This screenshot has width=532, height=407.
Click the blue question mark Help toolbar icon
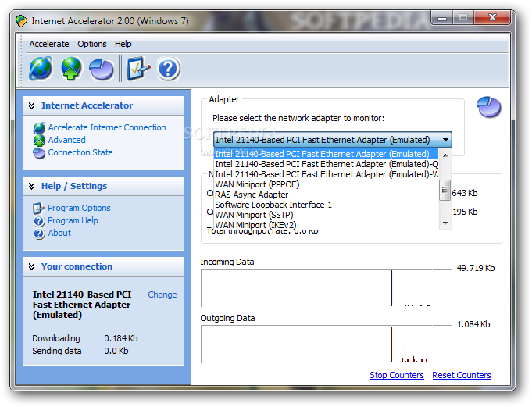169,69
